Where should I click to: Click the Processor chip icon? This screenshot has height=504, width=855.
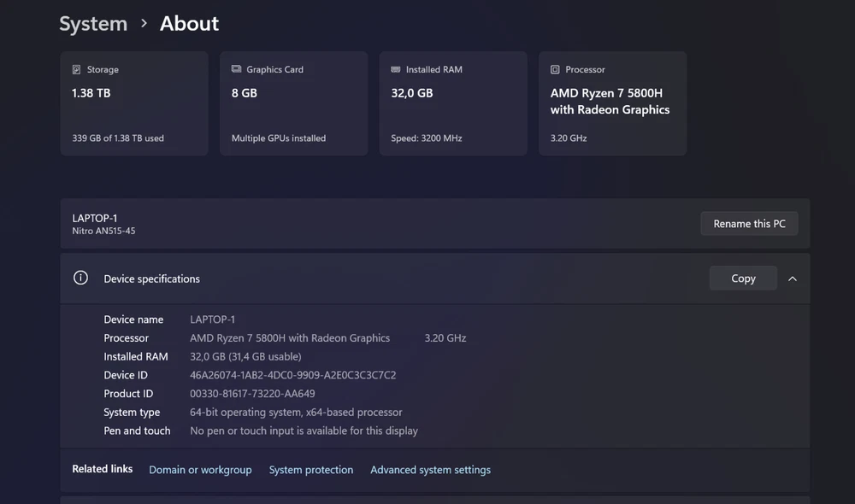tap(555, 69)
